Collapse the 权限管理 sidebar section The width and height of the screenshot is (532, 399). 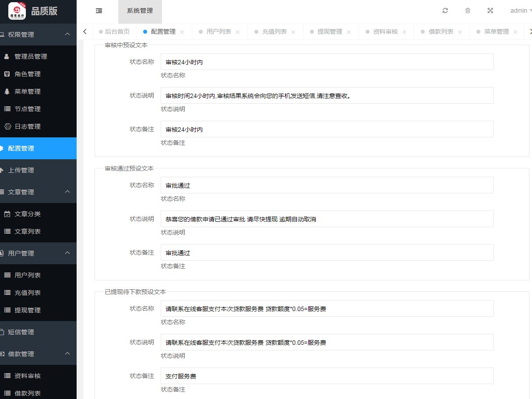(67, 34)
